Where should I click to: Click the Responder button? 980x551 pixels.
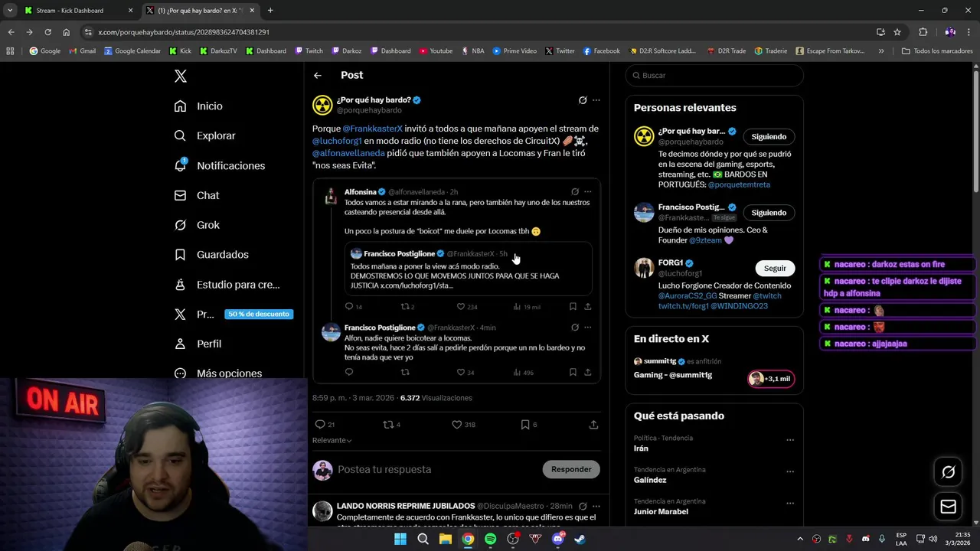coord(571,469)
